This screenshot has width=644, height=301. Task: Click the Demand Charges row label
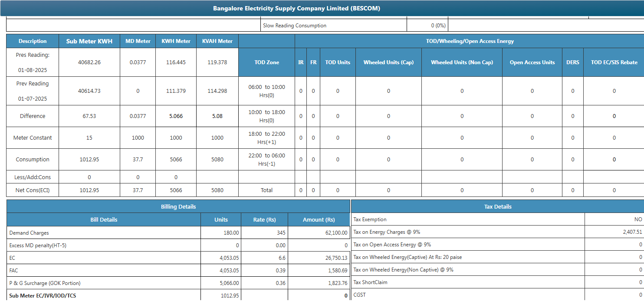(x=29, y=233)
